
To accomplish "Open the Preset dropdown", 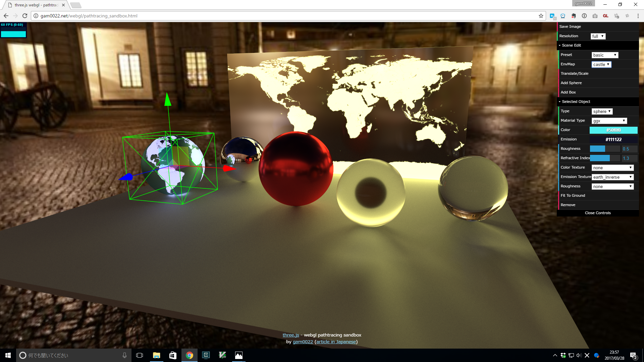I will coord(604,55).
